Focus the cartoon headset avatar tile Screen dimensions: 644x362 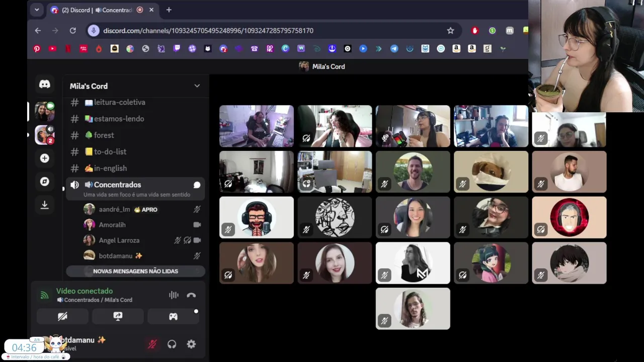pyautogui.click(x=257, y=217)
